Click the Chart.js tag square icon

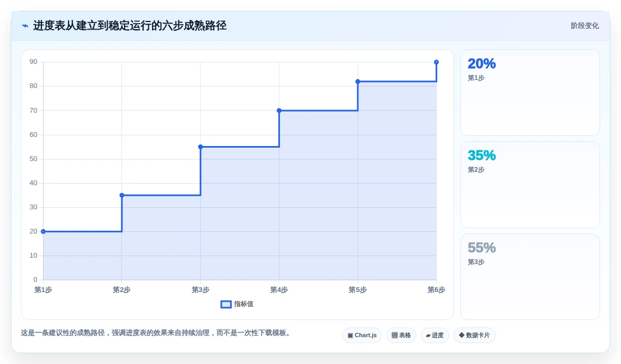350,336
